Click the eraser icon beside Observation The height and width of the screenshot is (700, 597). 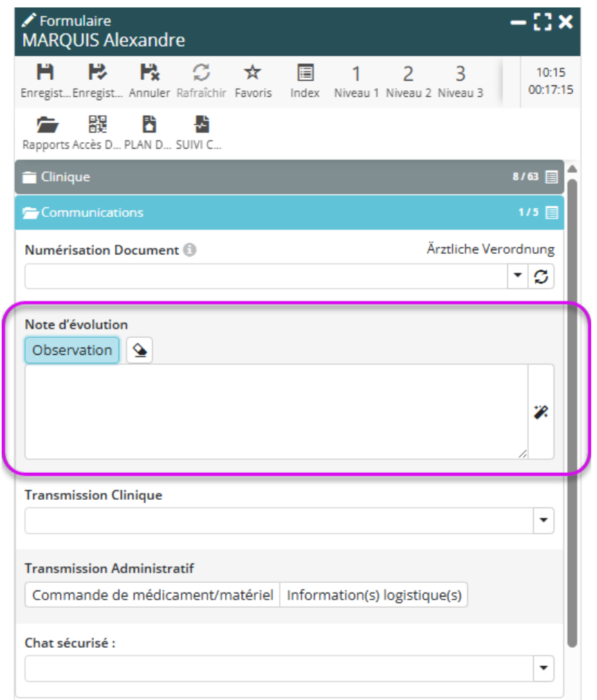point(140,351)
